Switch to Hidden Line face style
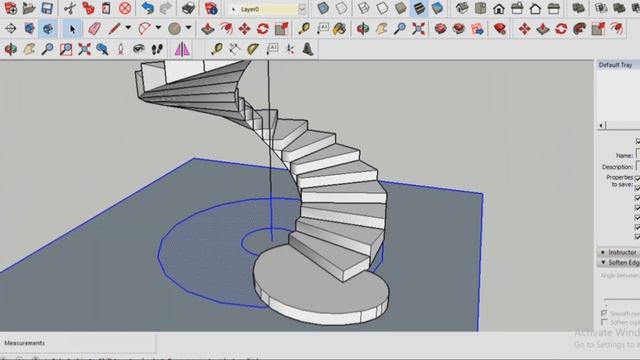This screenshot has height=360, width=640. [x=382, y=8]
